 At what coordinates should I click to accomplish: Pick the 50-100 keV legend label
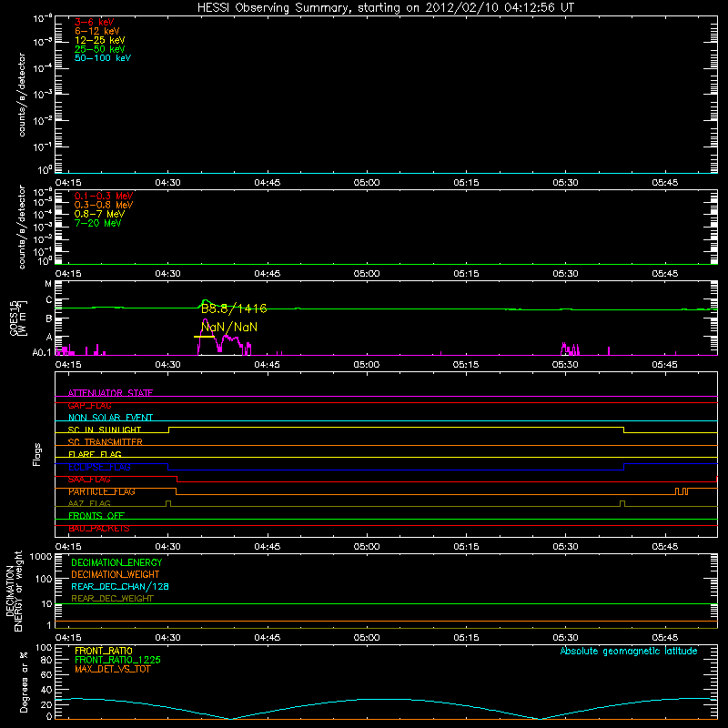(x=103, y=58)
